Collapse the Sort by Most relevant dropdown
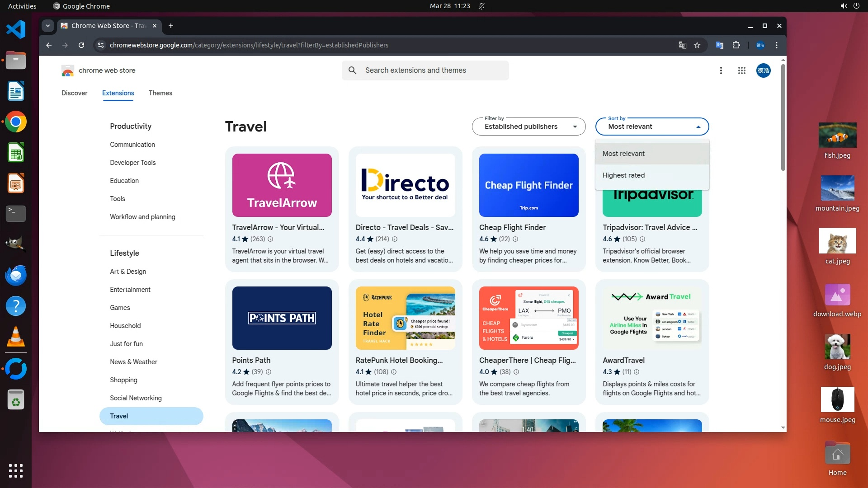Viewport: 868px width, 488px height. 652,127
